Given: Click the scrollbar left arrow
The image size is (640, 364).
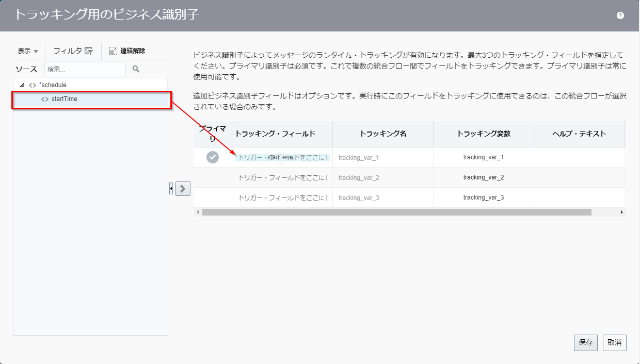Looking at the screenshot, I should (197, 212).
